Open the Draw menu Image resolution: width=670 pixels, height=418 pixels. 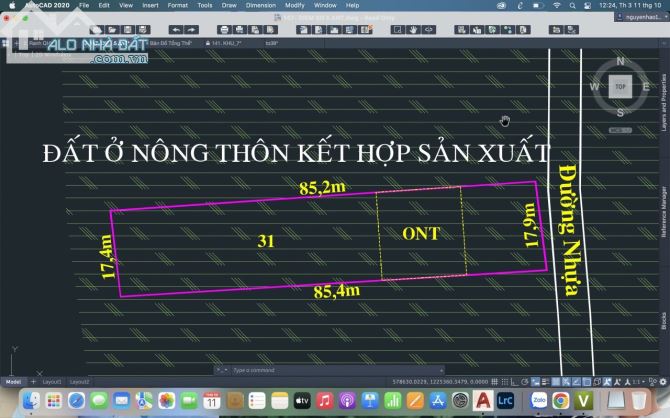pyautogui.click(x=228, y=5)
